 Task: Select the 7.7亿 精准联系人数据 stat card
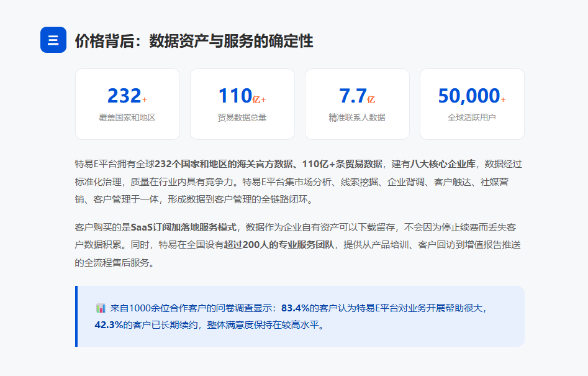pyautogui.click(x=357, y=104)
